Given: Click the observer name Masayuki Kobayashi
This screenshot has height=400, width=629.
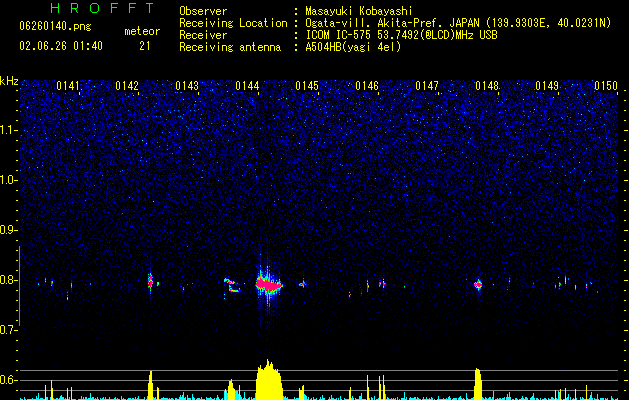Looking at the screenshot, I should coord(359,11).
